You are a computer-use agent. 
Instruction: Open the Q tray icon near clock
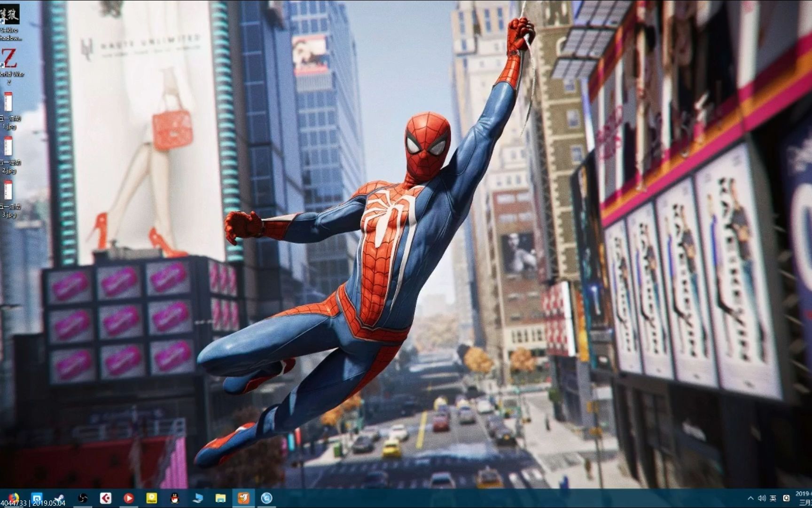coord(786,498)
